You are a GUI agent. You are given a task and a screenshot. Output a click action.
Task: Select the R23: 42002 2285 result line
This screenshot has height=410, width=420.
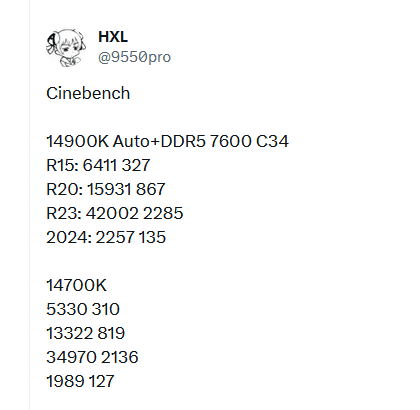[115, 213]
